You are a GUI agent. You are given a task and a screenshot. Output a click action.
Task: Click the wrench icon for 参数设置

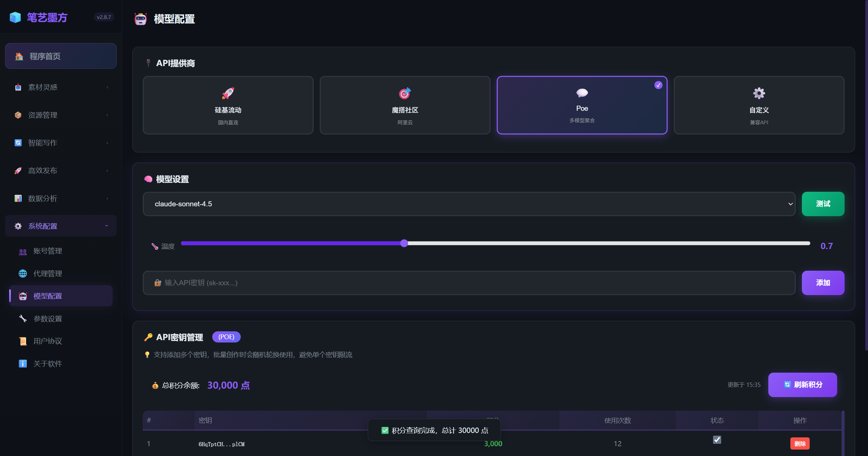(23, 318)
